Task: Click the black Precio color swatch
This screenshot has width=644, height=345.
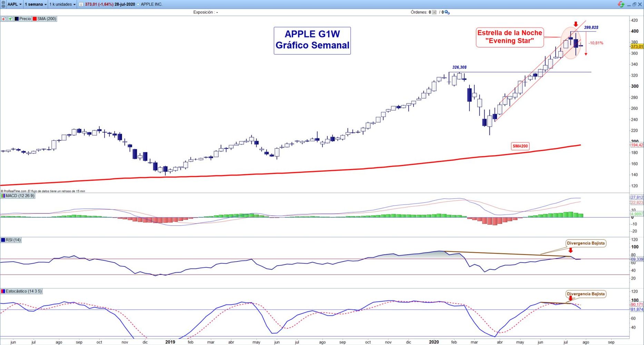Action: tap(17, 19)
